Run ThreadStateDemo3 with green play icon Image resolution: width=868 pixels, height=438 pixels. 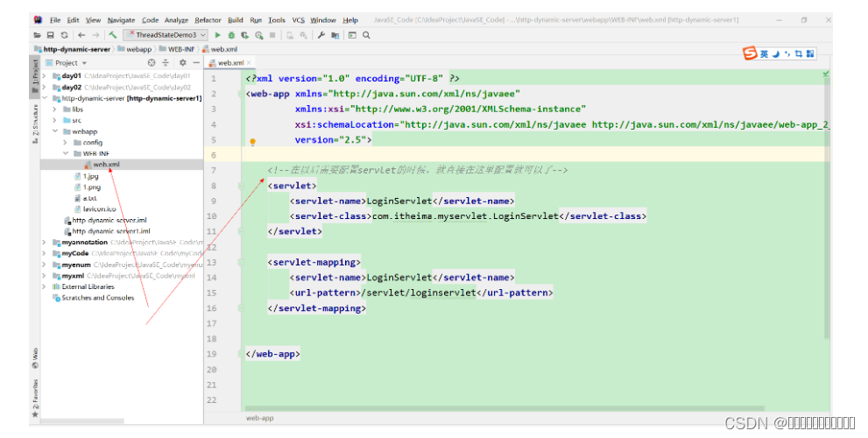click(217, 35)
